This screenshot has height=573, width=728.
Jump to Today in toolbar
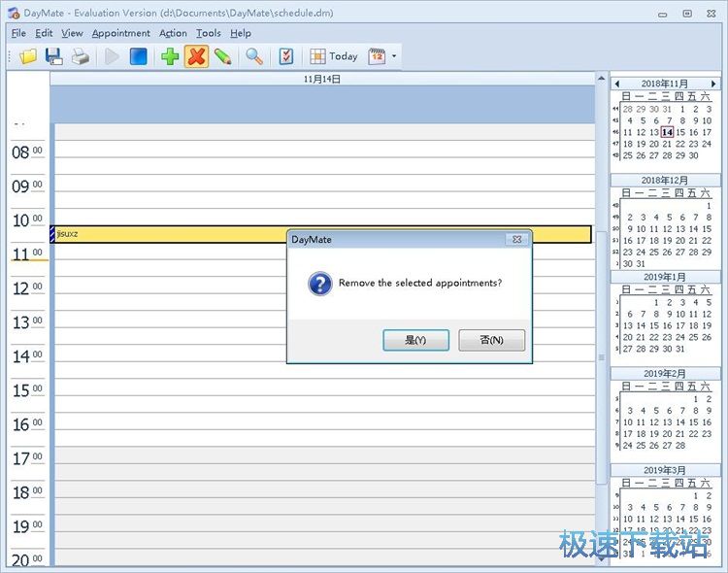[334, 56]
